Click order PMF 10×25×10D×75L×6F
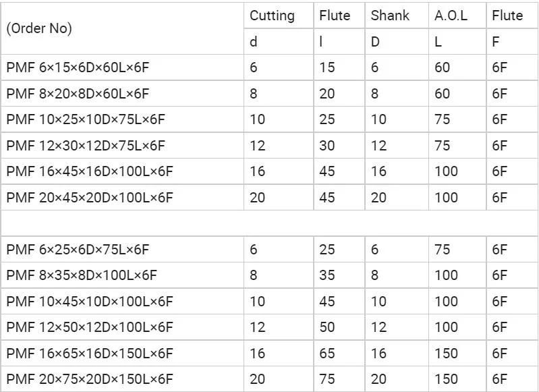 pos(86,119)
